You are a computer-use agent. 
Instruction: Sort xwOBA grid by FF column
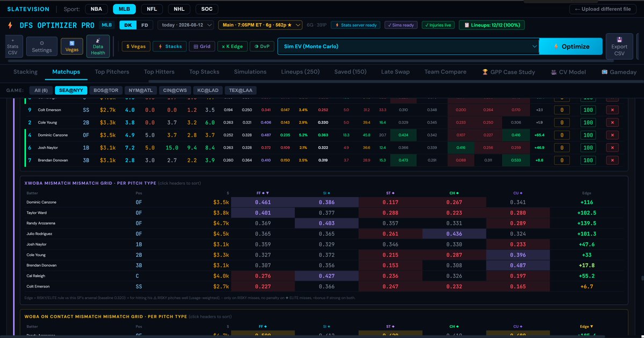[263, 193]
